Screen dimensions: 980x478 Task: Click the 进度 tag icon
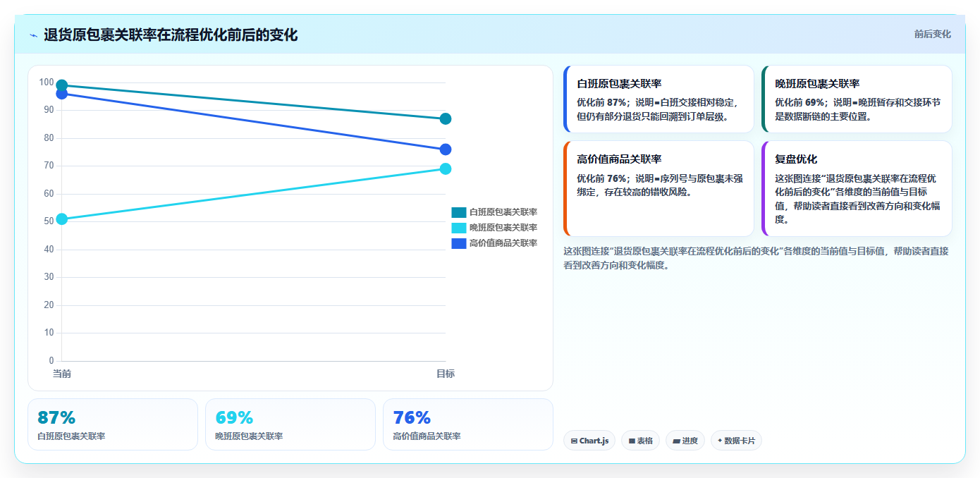pyautogui.click(x=676, y=441)
